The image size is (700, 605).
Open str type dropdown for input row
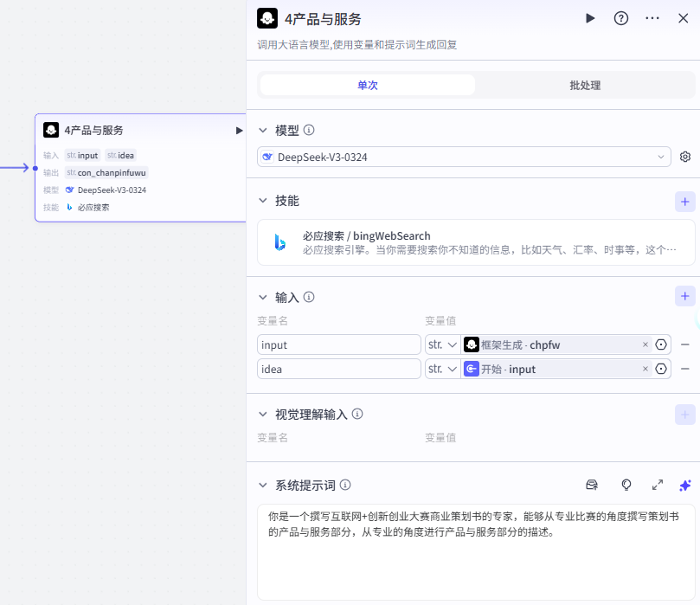click(x=442, y=344)
